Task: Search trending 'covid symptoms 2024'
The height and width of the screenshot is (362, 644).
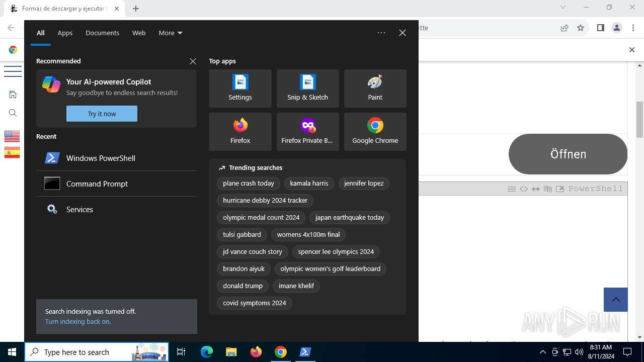Action: [x=255, y=303]
